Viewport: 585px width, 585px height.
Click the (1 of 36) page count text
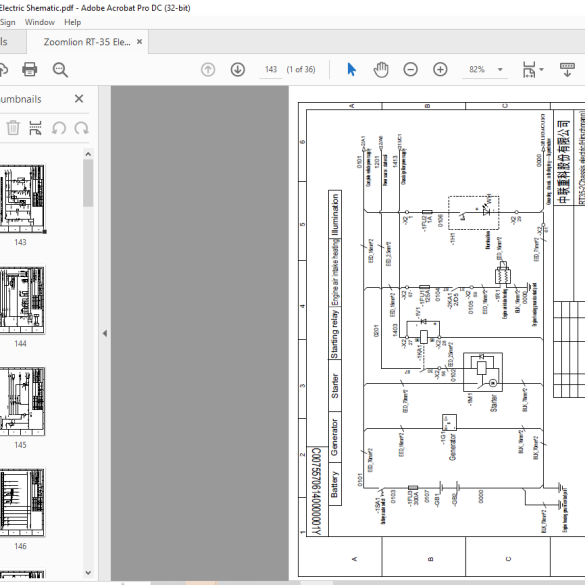(301, 69)
